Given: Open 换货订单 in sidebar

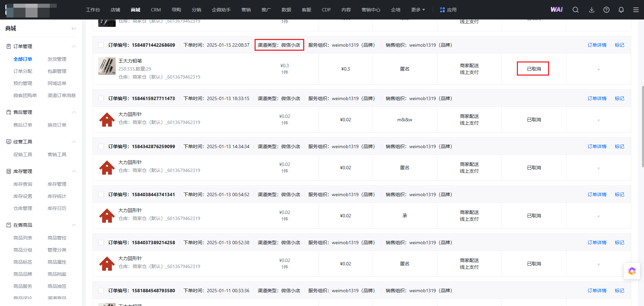Looking at the screenshot, I should [x=57, y=125].
